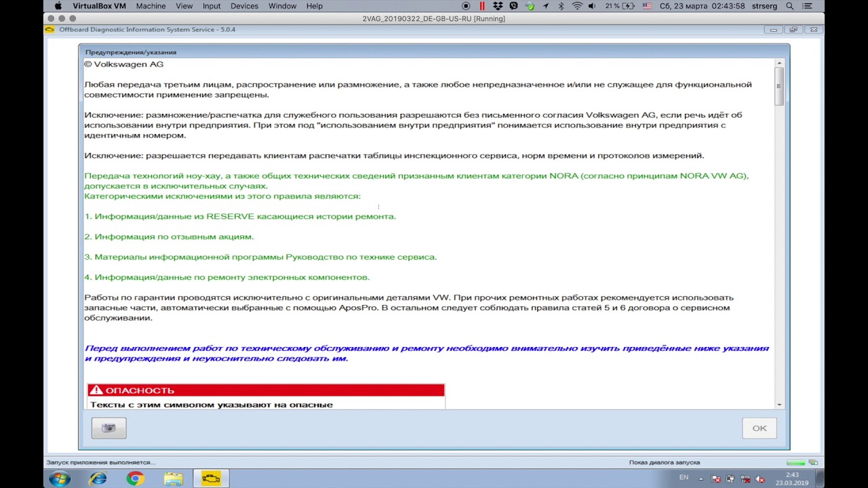Click the screen recording stop icon in the menu bar
This screenshot has width=868, height=488.
[x=466, y=6]
